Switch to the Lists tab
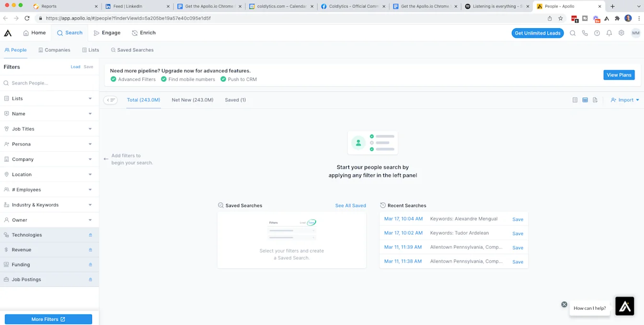This screenshot has height=325, width=644. point(91,50)
